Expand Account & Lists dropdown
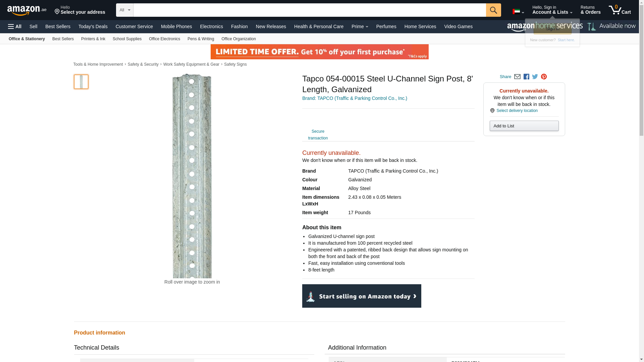644x362 pixels. pyautogui.click(x=552, y=10)
